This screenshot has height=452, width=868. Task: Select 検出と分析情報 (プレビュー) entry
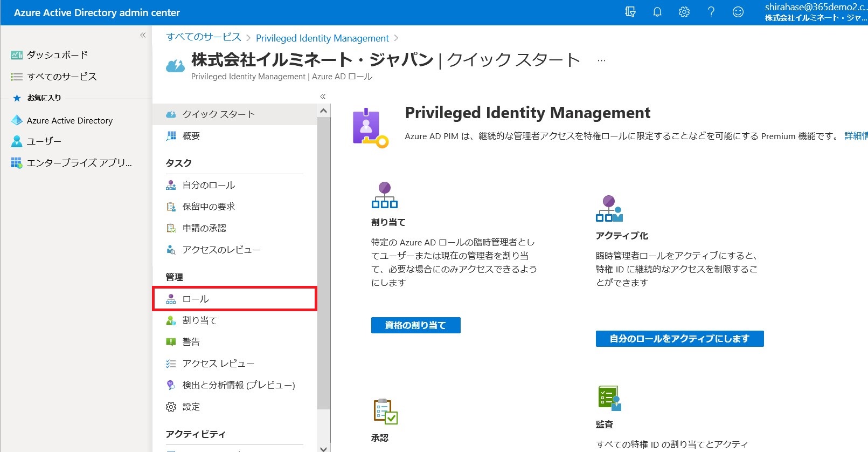234,385
